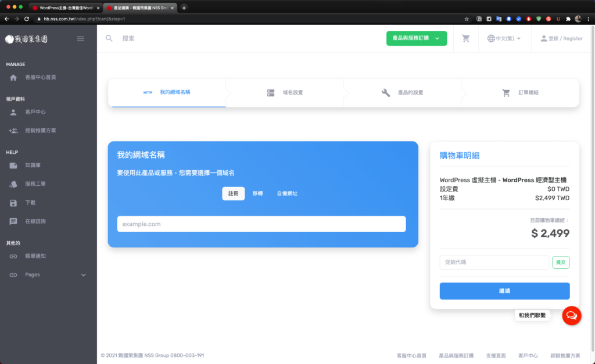Click the home icon beside 客服中心首頁
Image resolution: width=595 pixels, height=364 pixels.
13,77
